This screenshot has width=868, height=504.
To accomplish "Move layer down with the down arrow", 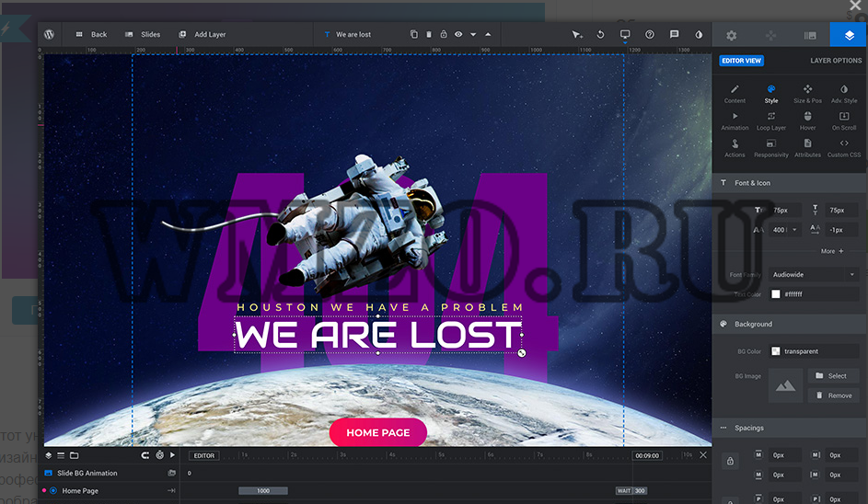I will point(473,34).
